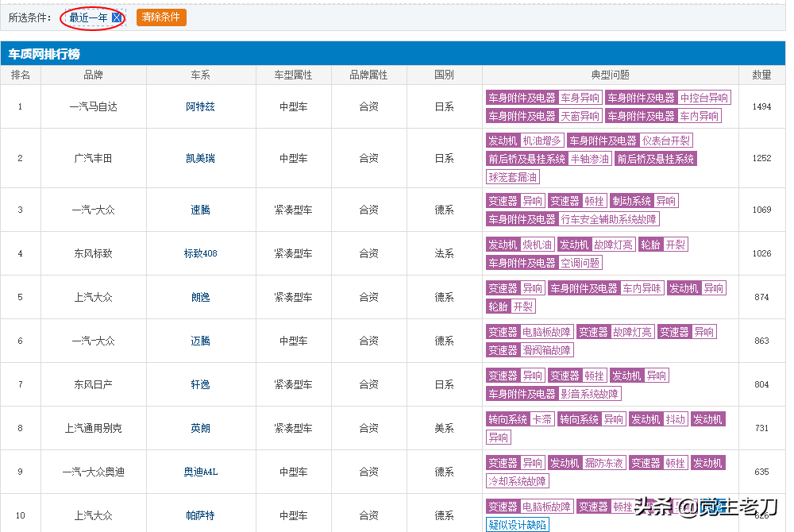
Task: Select the 电脑板故障 tag in 迈腾 row
Action: 546,332
